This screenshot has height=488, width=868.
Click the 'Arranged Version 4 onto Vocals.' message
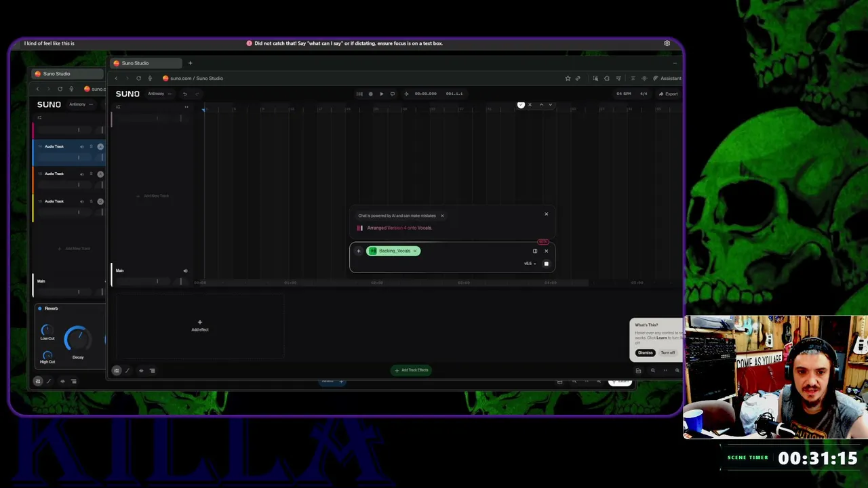pos(399,228)
